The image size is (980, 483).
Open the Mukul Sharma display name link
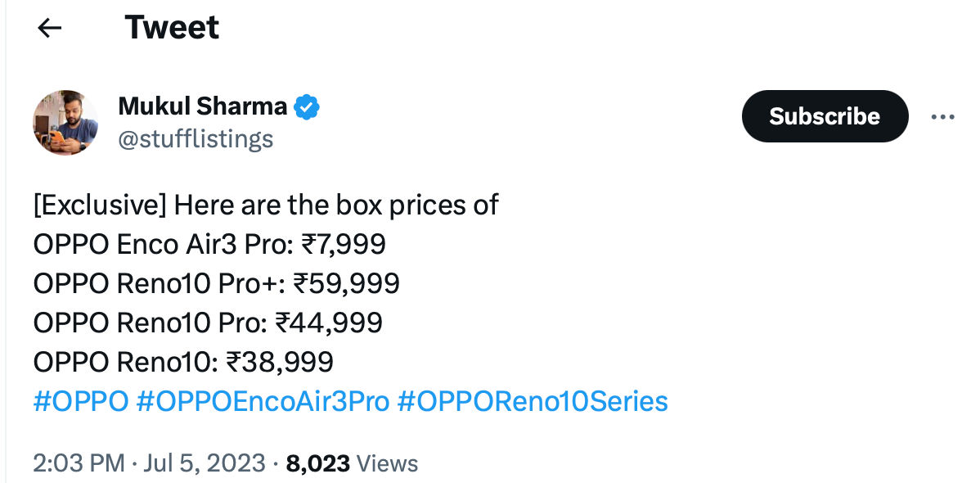203,106
